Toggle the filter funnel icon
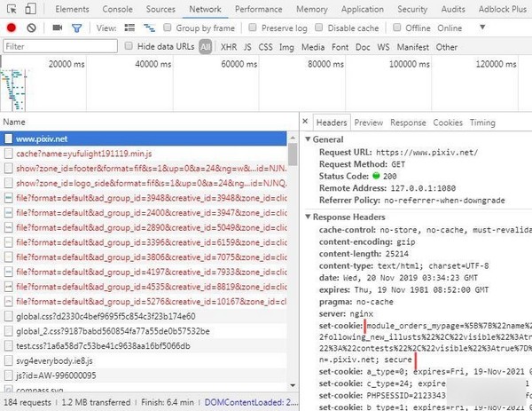 [x=77, y=28]
